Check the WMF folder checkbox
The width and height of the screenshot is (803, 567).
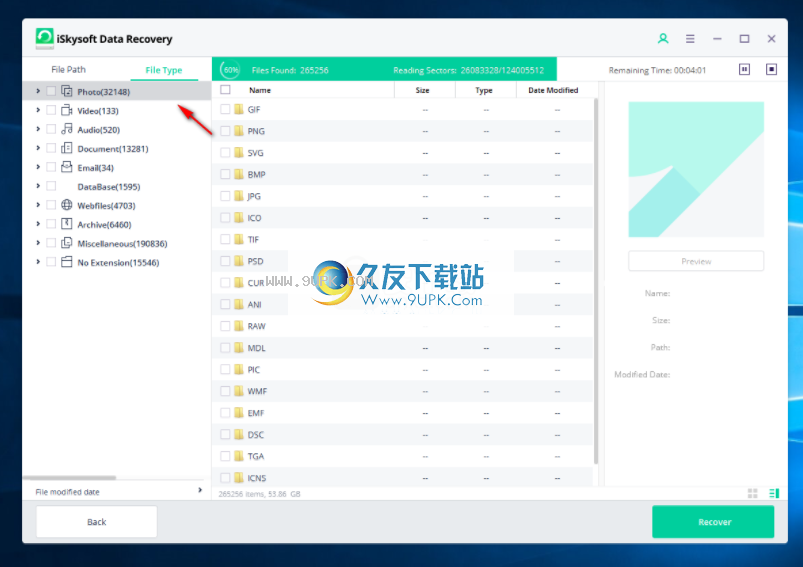click(225, 391)
